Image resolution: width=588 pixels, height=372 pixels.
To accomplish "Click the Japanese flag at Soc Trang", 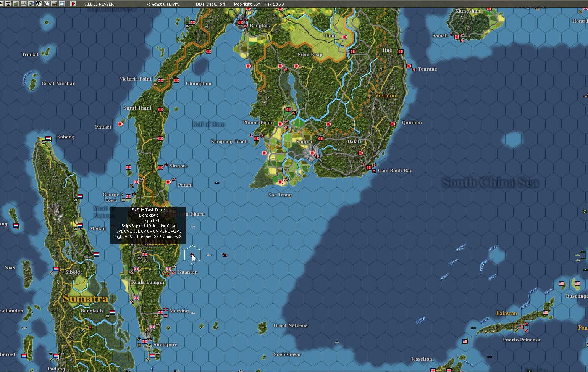I will click(x=281, y=182).
